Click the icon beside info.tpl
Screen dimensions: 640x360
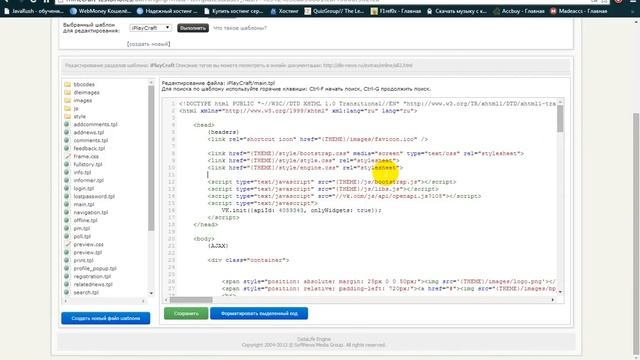pyautogui.click(x=67, y=172)
